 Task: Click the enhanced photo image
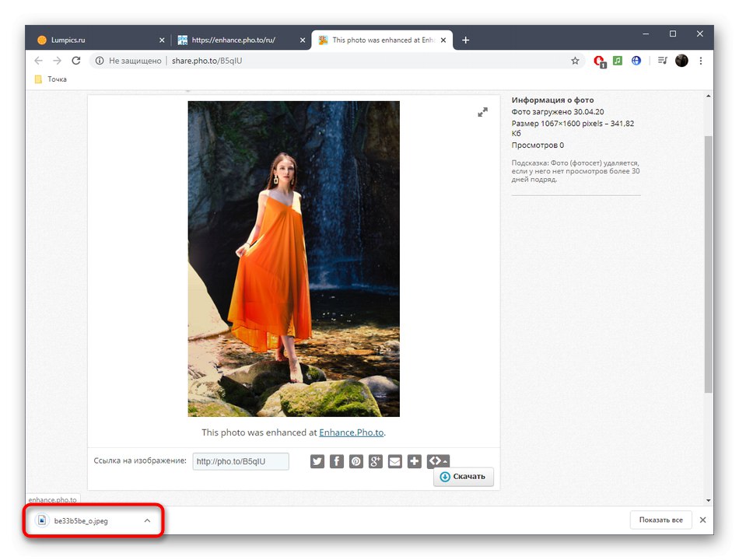pyautogui.click(x=293, y=259)
